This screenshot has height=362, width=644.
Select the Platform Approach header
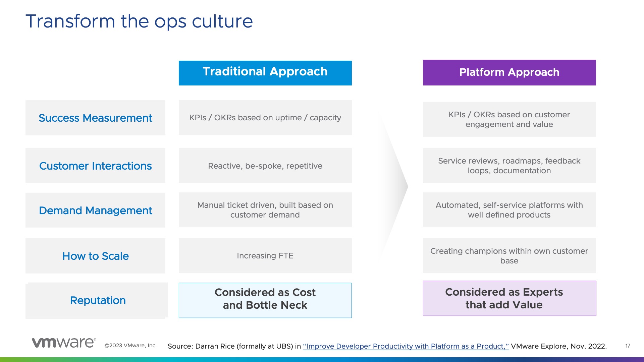coord(509,72)
